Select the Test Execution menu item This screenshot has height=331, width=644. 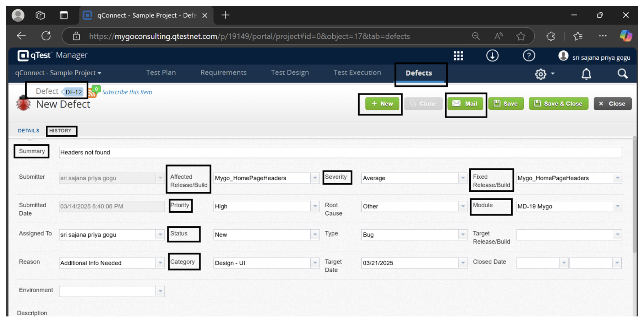(x=357, y=72)
